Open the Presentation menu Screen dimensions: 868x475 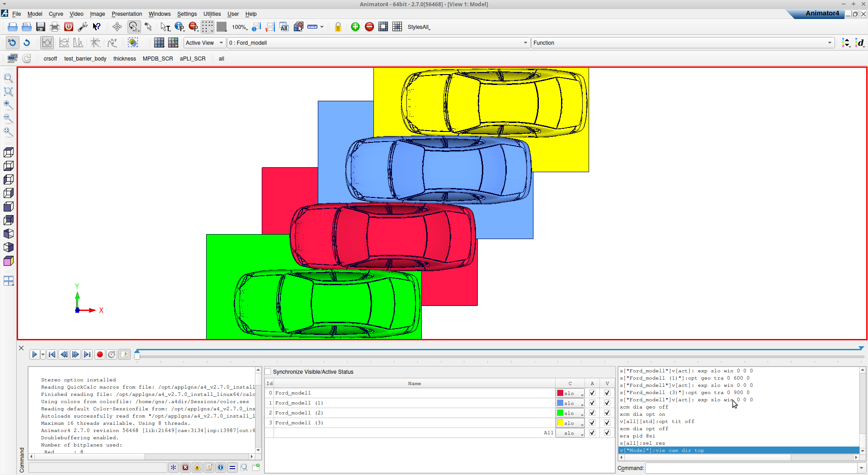click(127, 14)
